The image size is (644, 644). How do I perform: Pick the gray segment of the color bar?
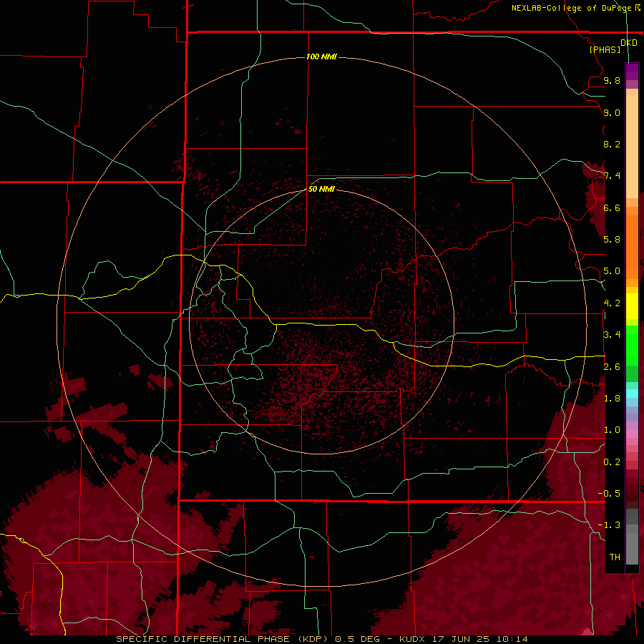[x=632, y=538]
